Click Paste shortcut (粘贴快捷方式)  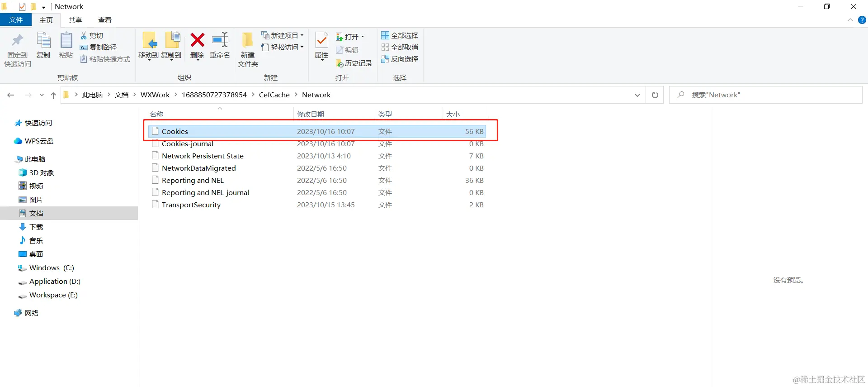coord(105,59)
